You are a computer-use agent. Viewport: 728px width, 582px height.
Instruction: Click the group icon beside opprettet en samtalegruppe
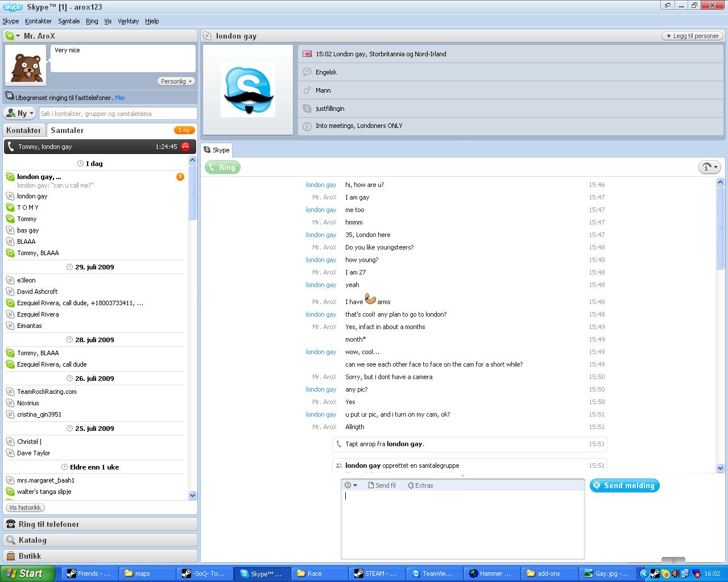pos(339,465)
